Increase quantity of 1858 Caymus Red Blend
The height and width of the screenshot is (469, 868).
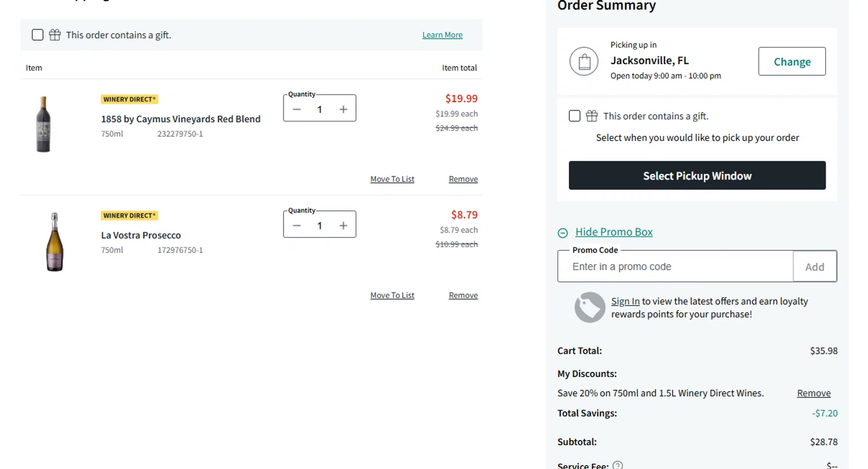click(343, 109)
